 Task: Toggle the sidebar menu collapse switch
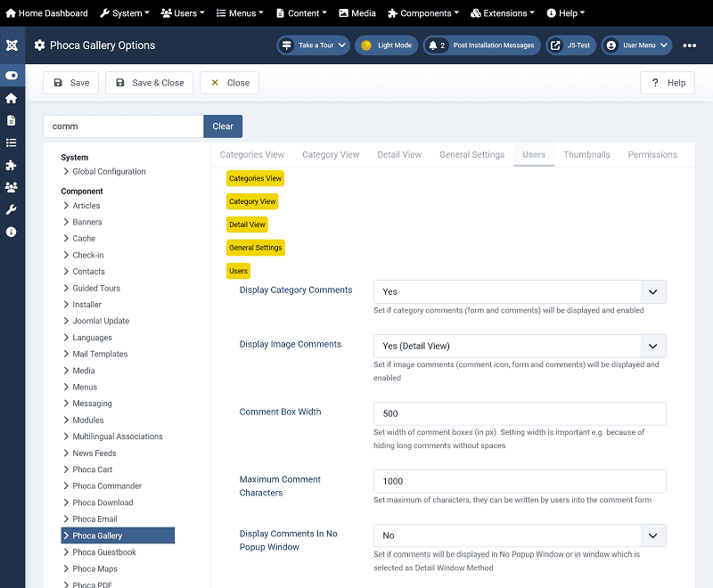point(12,76)
